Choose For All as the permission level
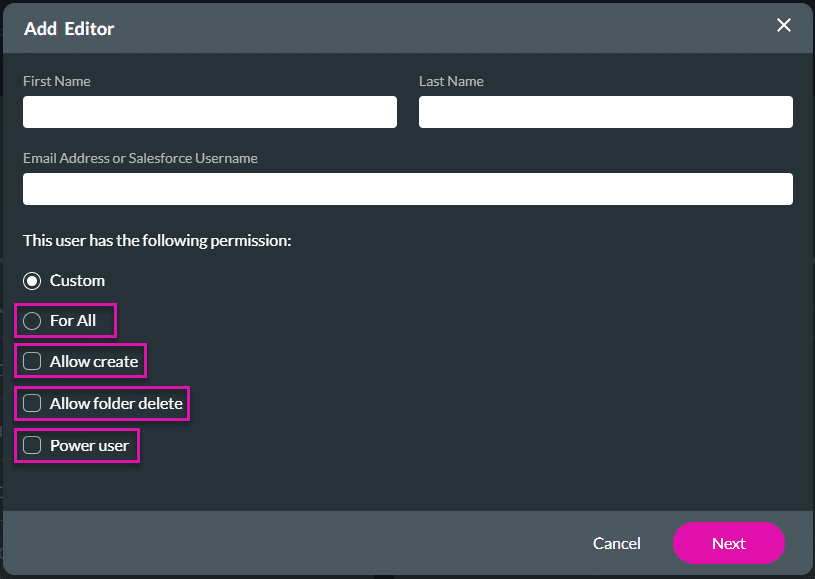This screenshot has height=579, width=815. [31, 320]
